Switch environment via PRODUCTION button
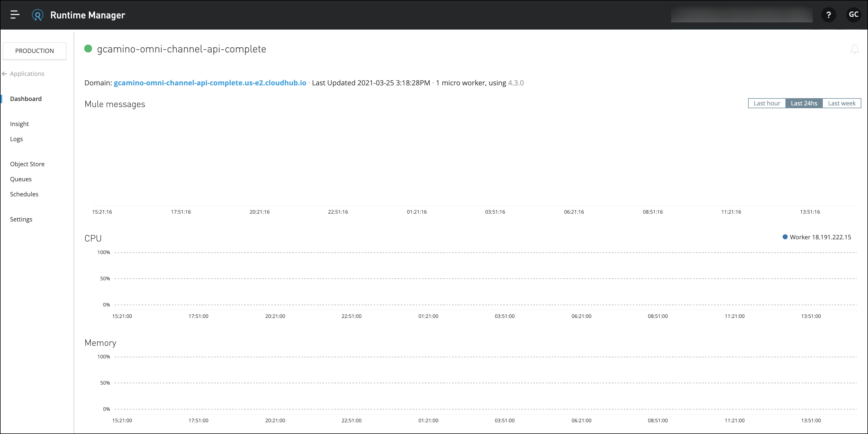Screen dimensions: 868x434 [34, 51]
